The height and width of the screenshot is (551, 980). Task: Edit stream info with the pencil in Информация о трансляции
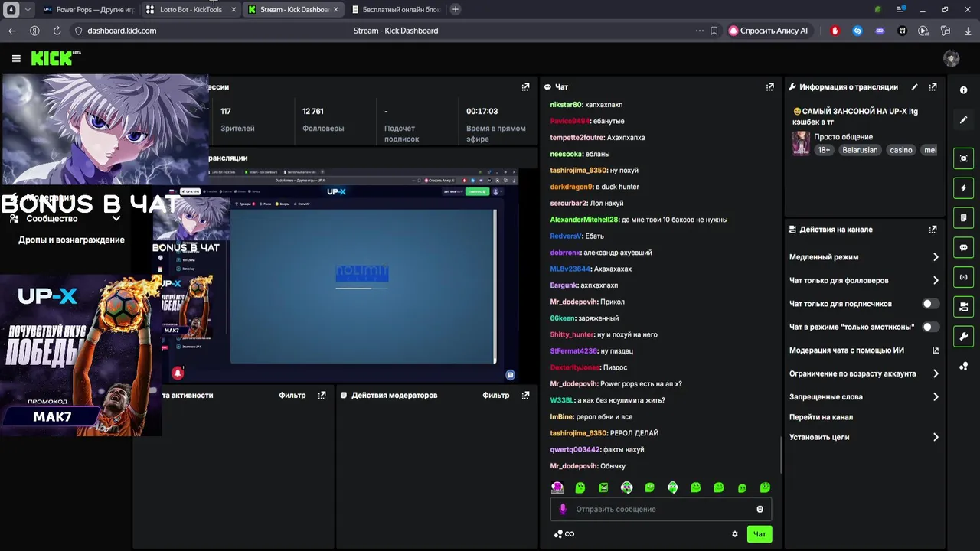point(915,87)
